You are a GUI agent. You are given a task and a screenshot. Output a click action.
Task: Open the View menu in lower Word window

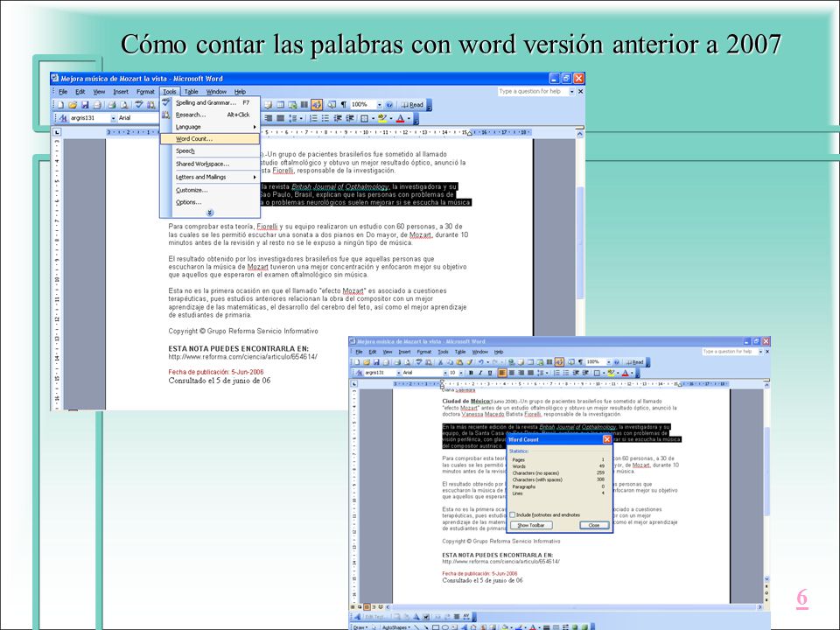[388, 352]
